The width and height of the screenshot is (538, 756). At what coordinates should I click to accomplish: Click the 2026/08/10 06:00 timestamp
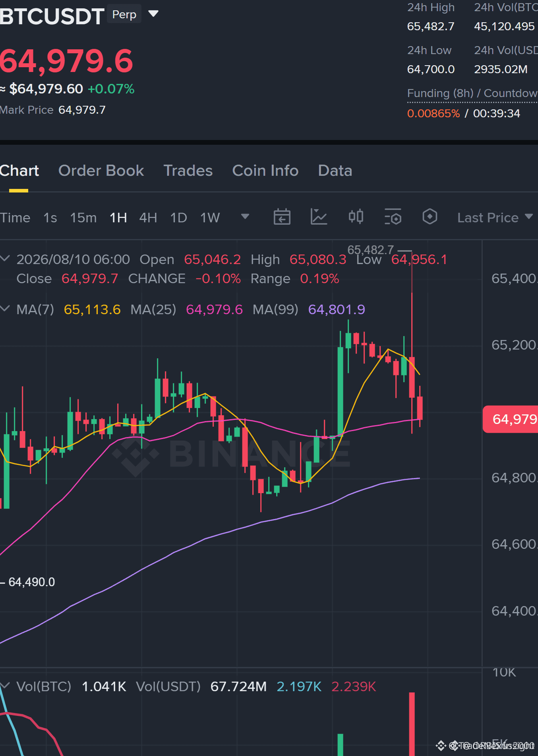(x=73, y=259)
